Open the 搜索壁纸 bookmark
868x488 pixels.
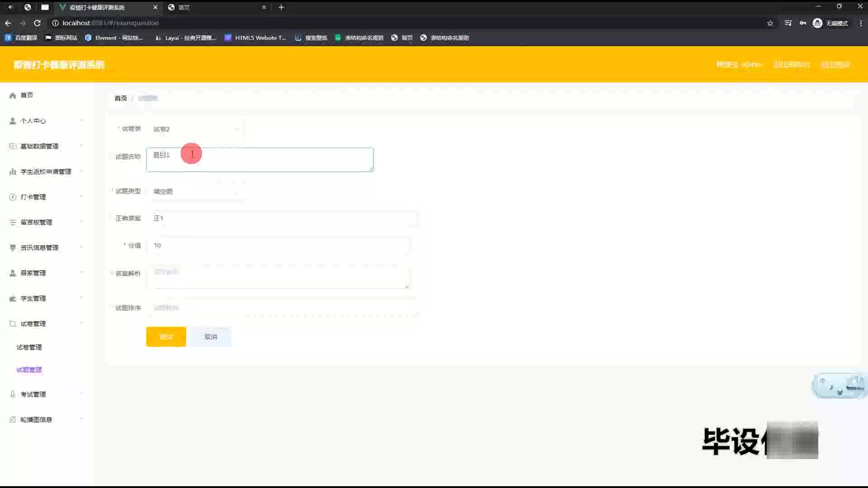click(311, 38)
